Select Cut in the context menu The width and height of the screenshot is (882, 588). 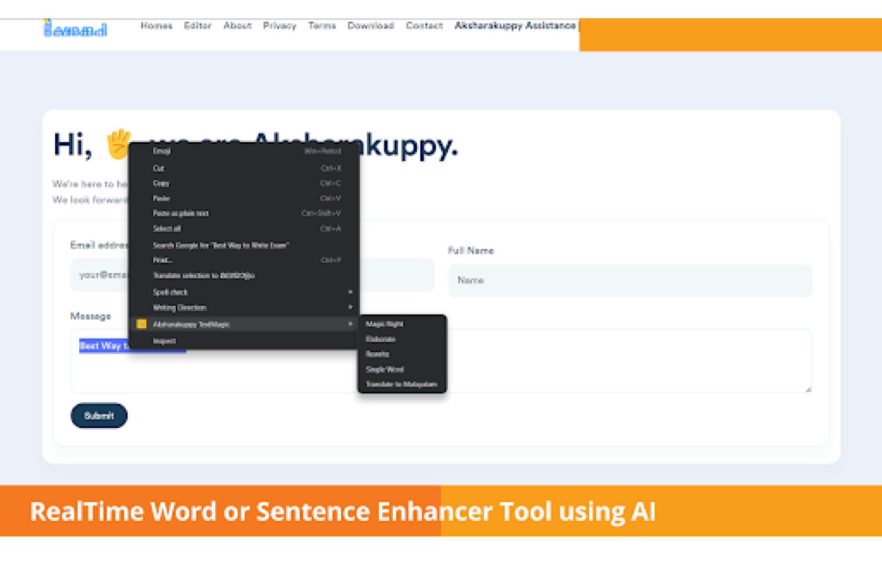point(243,168)
